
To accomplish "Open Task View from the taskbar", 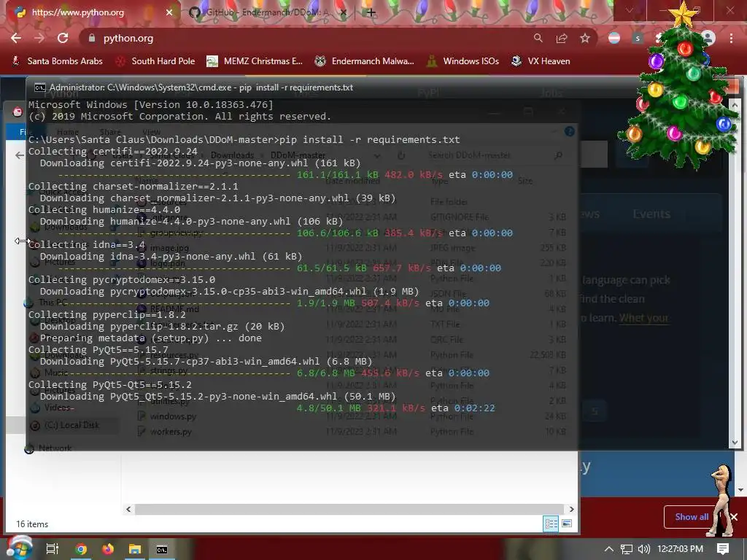I will point(52,549).
